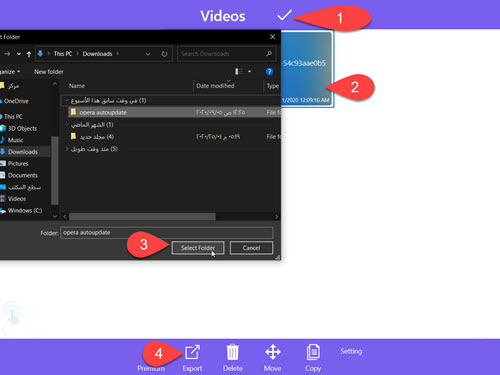Open Documents in sidebar
The width and height of the screenshot is (500, 375).
[x=23, y=175]
